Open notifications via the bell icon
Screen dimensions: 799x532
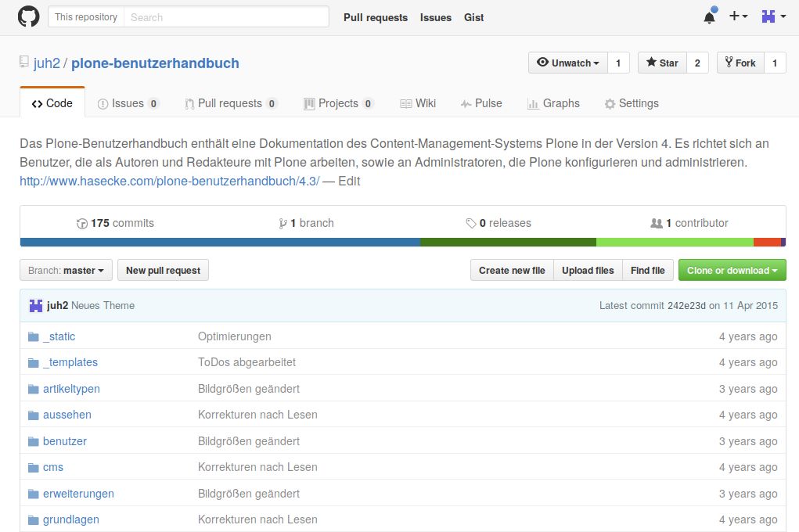pos(708,16)
